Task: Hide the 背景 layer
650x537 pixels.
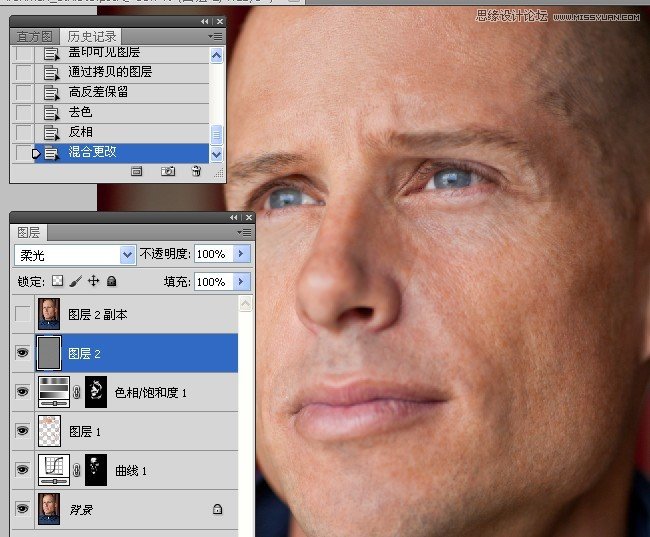Action: 22,508
